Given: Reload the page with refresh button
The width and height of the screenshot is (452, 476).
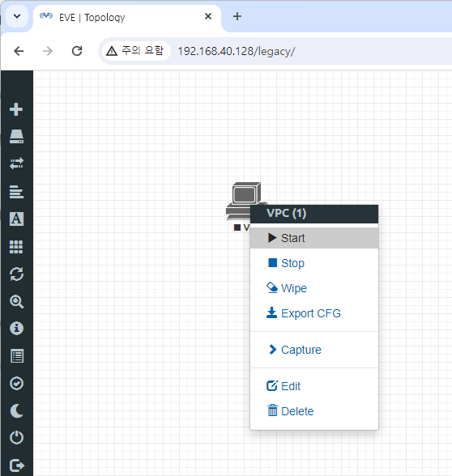Looking at the screenshot, I should [x=77, y=51].
